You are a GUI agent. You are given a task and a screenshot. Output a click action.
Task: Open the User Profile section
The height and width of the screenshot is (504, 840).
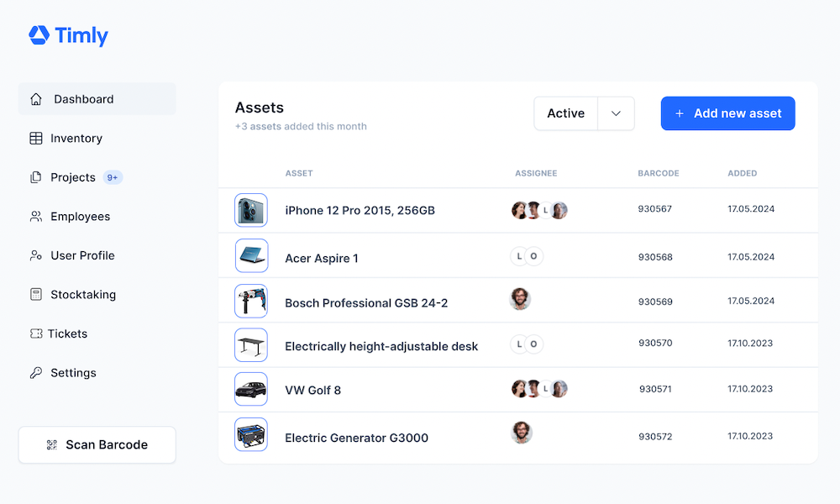[x=35, y=255]
